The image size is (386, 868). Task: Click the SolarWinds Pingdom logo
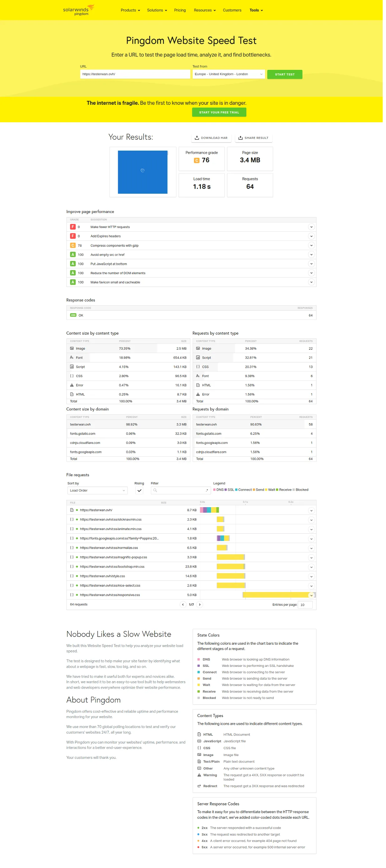click(79, 10)
